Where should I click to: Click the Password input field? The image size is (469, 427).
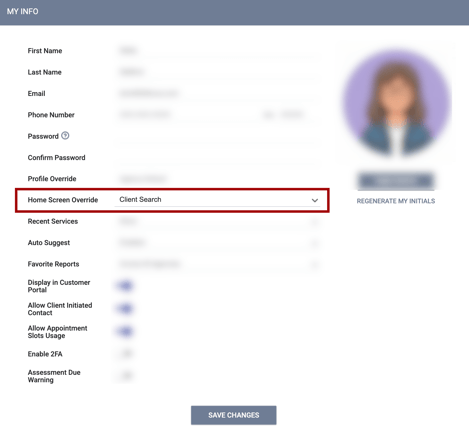(217, 136)
